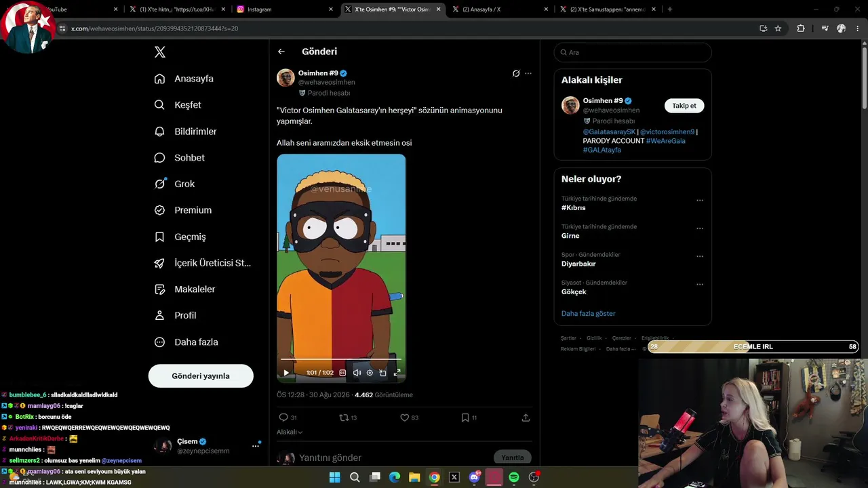Open Discord from the taskbar
This screenshot has width=868, height=488.
pyautogui.click(x=475, y=477)
